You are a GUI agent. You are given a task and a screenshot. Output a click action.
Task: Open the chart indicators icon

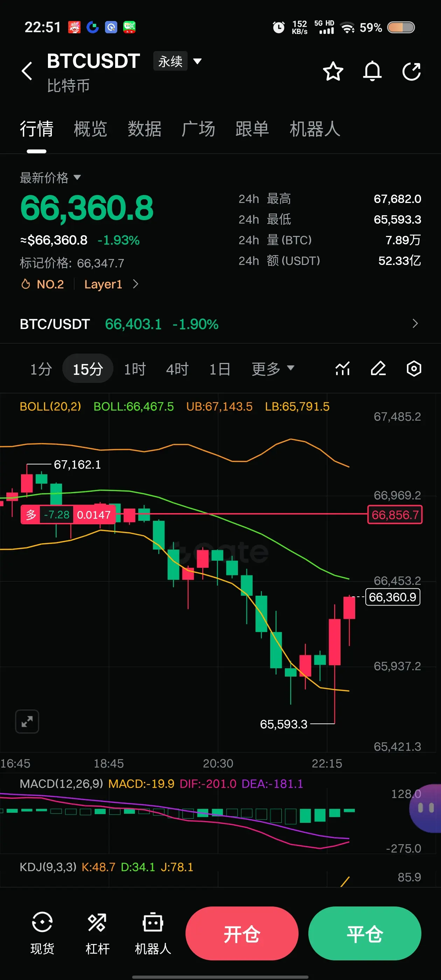pyautogui.click(x=342, y=369)
